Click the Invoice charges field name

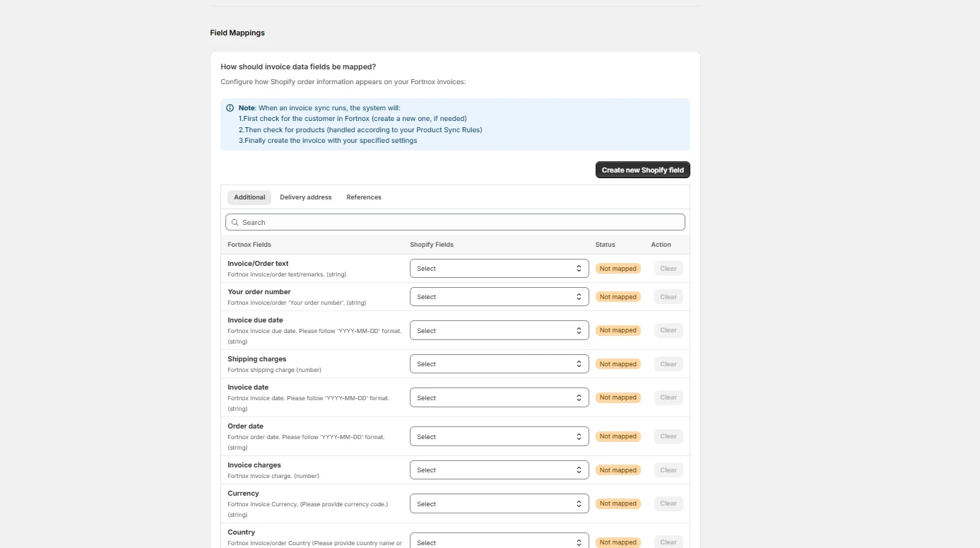click(254, 465)
